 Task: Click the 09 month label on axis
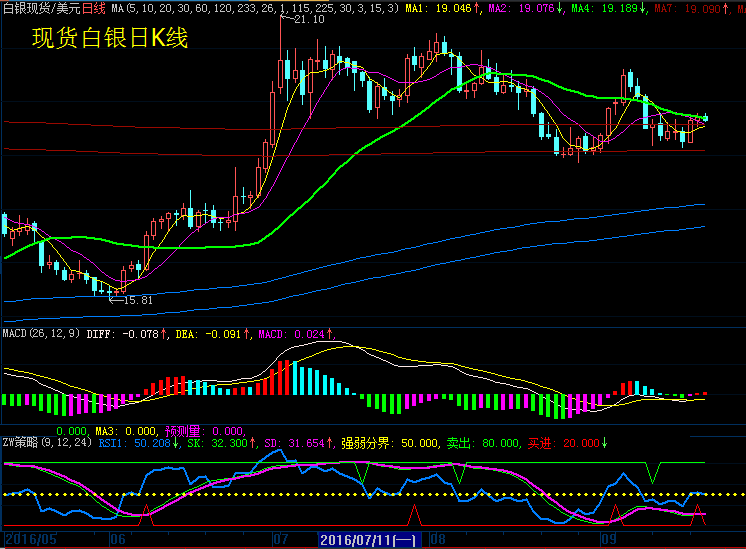click(x=608, y=539)
